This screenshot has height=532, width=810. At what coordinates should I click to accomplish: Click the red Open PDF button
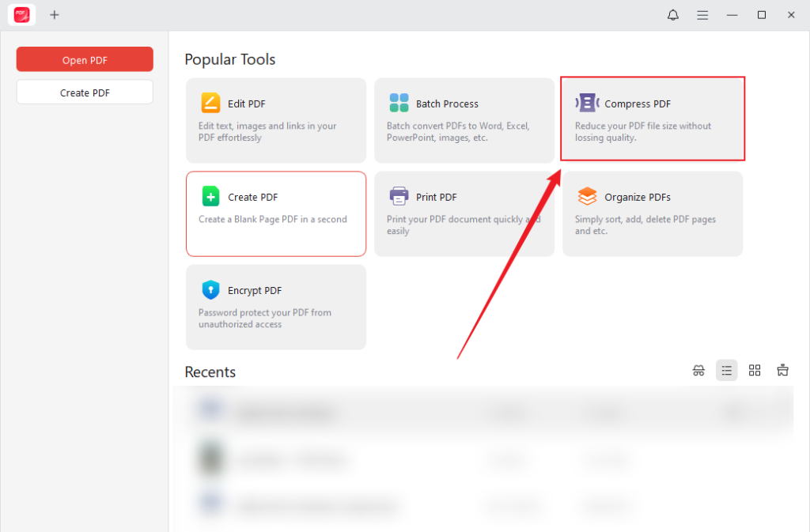click(x=84, y=58)
